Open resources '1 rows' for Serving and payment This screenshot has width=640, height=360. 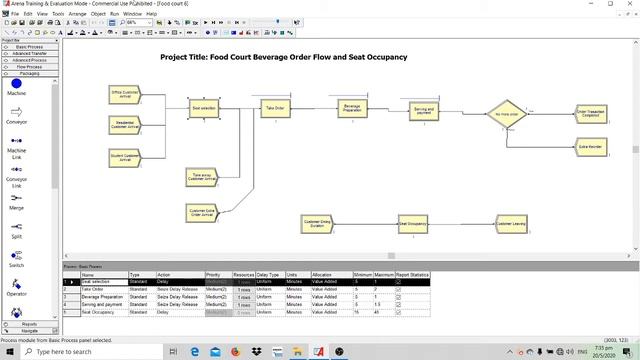click(x=244, y=305)
